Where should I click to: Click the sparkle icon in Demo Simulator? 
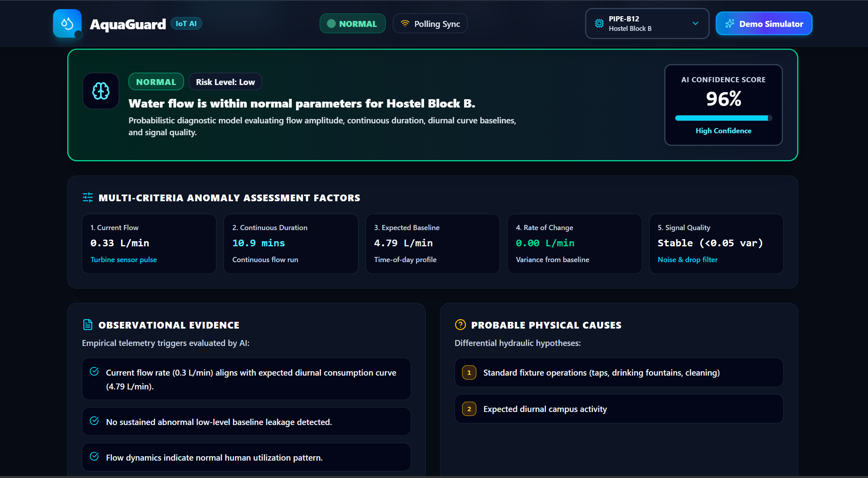point(730,24)
